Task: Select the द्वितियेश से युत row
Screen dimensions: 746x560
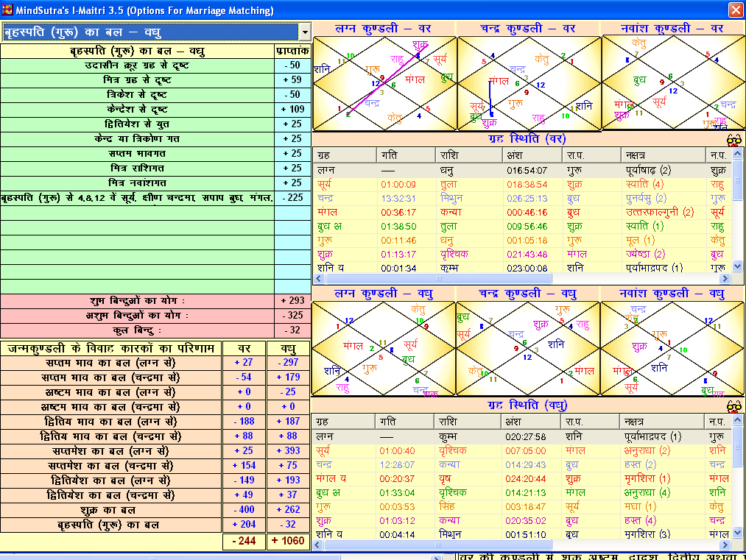Action: [155, 124]
